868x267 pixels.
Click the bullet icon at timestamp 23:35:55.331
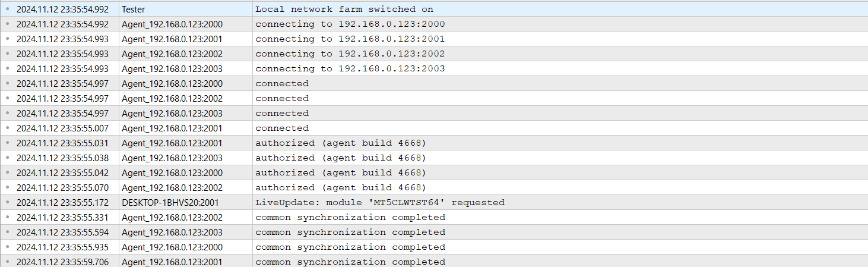7,217
